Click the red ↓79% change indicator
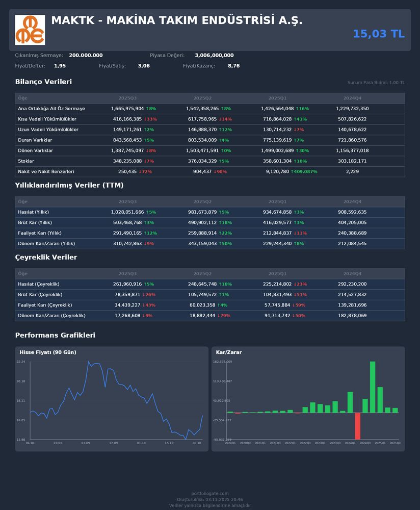This screenshot has width=420, height=510. (224, 316)
